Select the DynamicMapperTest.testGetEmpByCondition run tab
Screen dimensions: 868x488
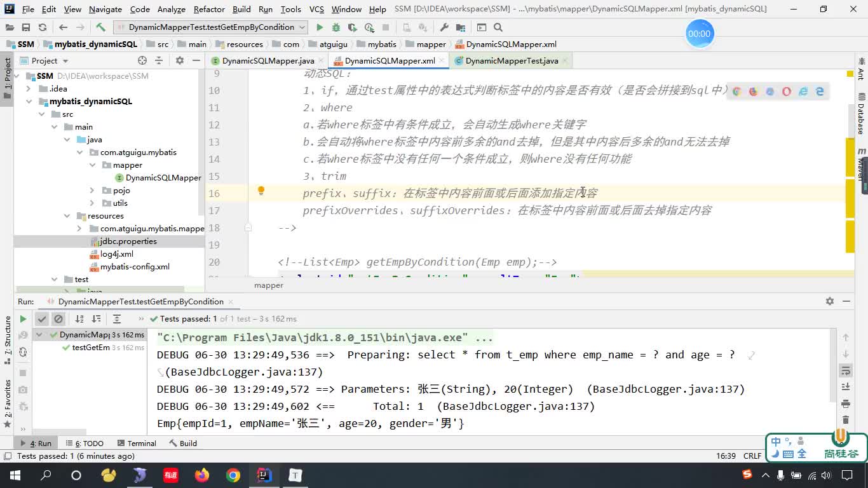[140, 302]
